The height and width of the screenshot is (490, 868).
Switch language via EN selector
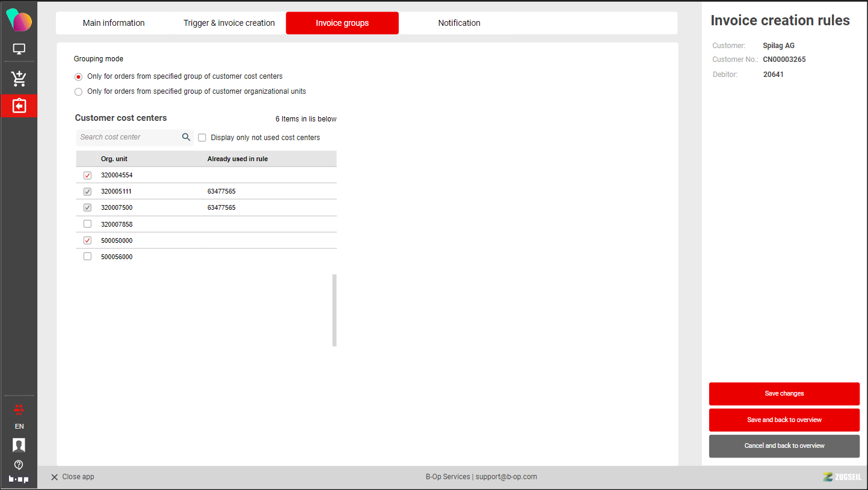(19, 426)
